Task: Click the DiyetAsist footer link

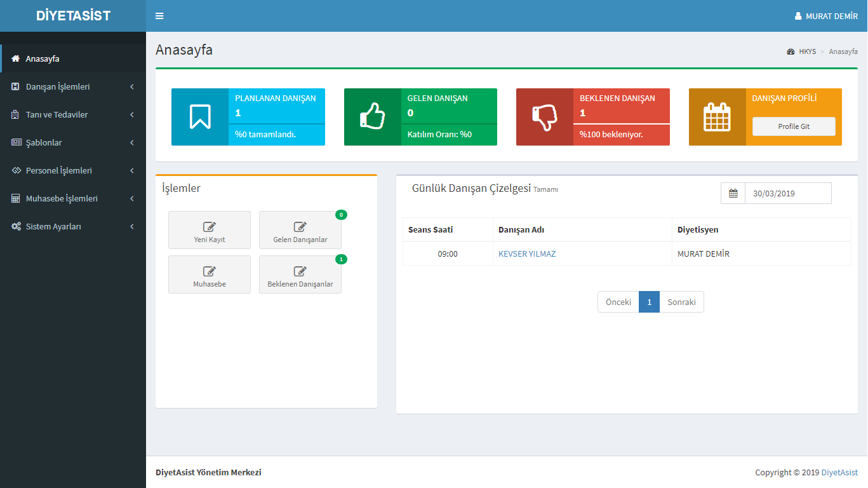Action: tap(839, 472)
